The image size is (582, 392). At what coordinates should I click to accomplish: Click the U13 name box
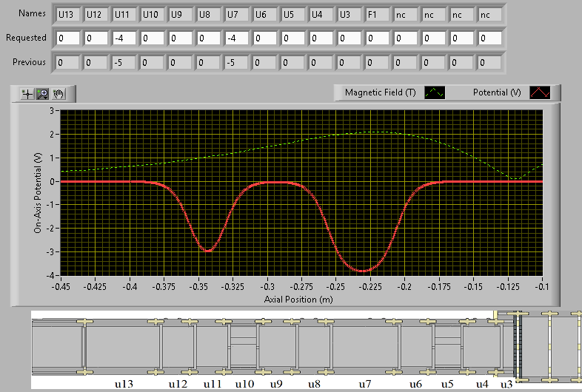(68, 15)
